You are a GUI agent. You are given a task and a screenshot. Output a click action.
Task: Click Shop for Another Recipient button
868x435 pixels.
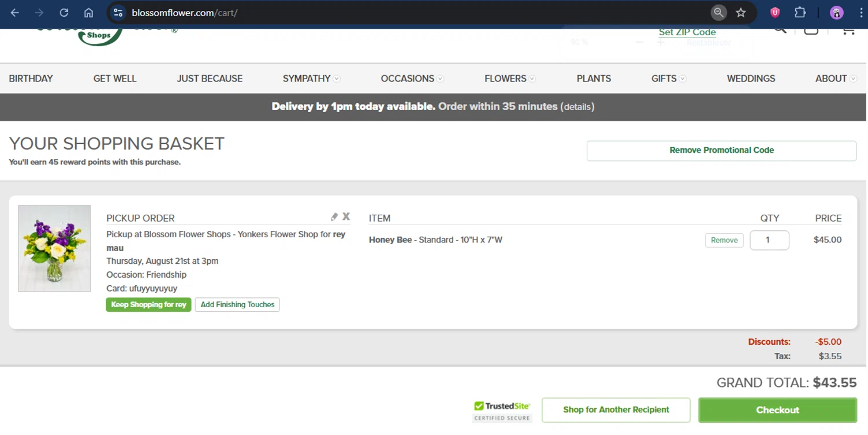coord(616,410)
